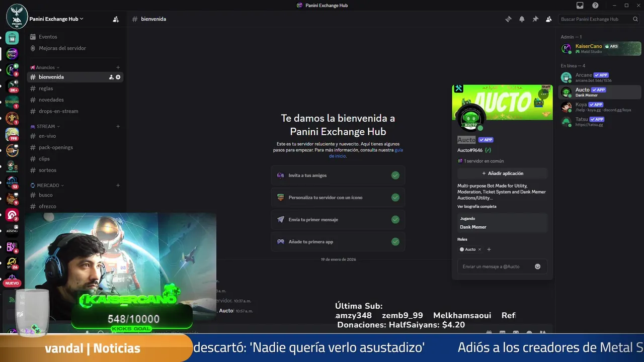The width and height of the screenshot is (644, 362).
Task: Click the search magnifier icon
Action: click(x=635, y=19)
